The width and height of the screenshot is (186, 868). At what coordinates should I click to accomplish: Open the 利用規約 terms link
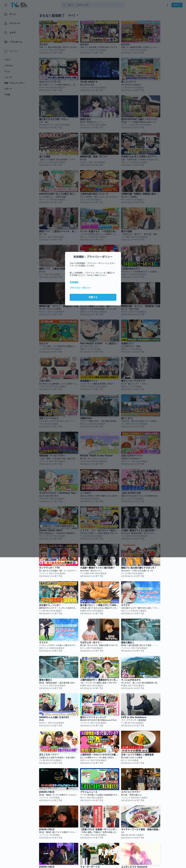(74, 282)
